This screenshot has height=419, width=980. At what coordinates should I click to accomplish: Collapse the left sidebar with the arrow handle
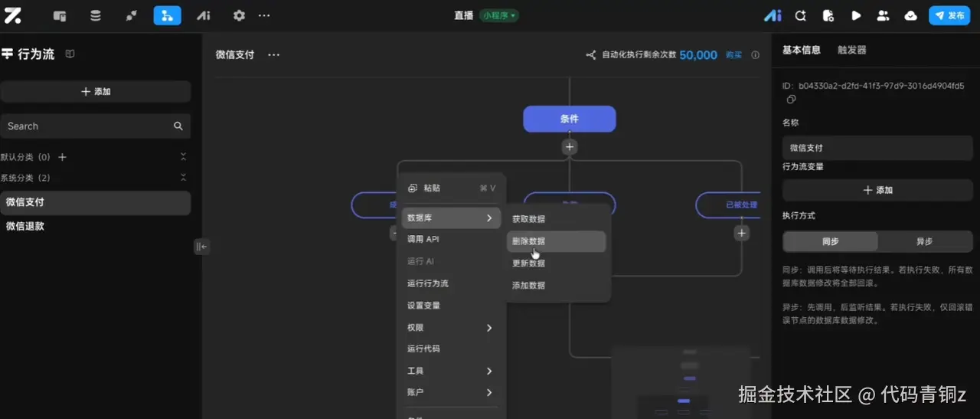tap(201, 247)
